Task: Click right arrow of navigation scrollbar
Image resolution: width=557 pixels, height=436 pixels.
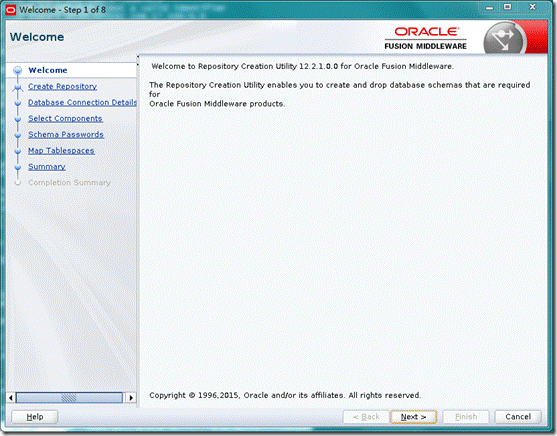Action: tap(131, 398)
